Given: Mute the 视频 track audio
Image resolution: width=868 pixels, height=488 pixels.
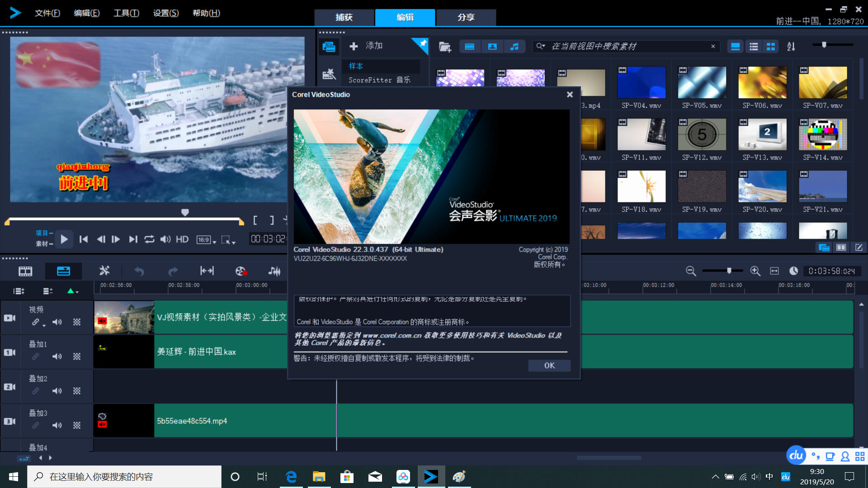Looking at the screenshot, I should pos(57,322).
